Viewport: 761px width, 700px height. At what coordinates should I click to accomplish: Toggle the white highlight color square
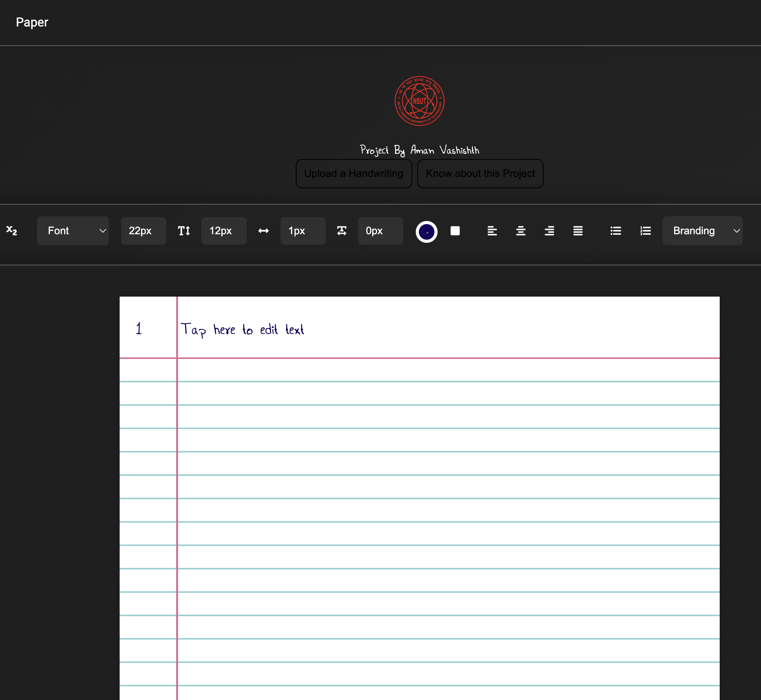[455, 231]
